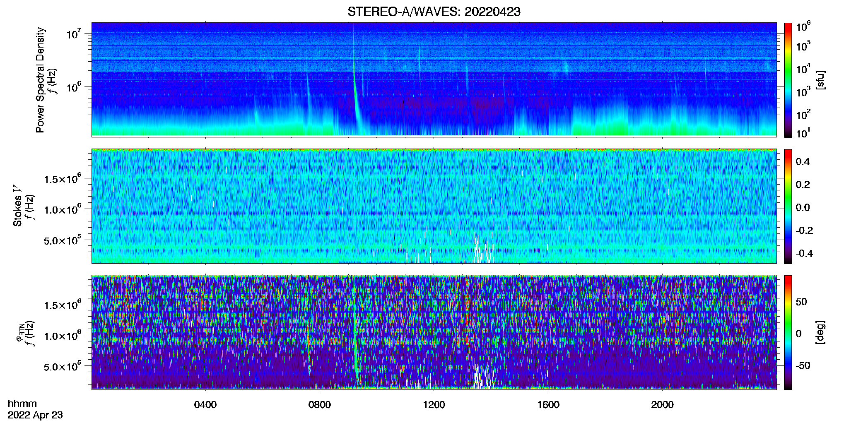This screenshot has height=447, width=868.
Task: Click the 1.5×10^6 tick of φRTN panel
Action: [x=63, y=305]
